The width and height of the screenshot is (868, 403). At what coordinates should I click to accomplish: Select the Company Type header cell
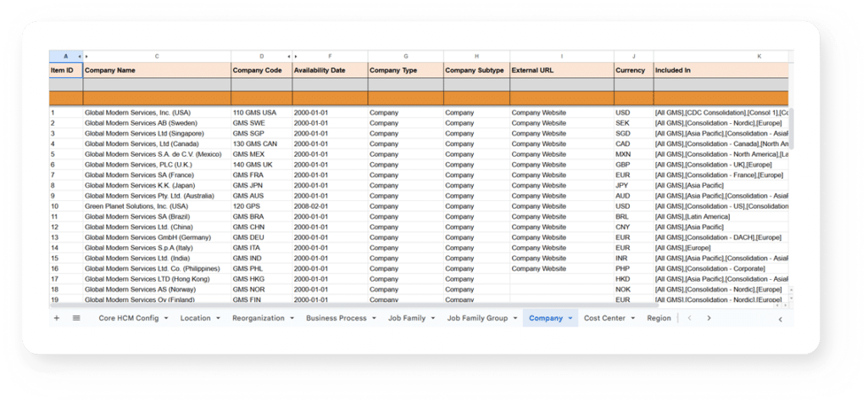click(406, 70)
